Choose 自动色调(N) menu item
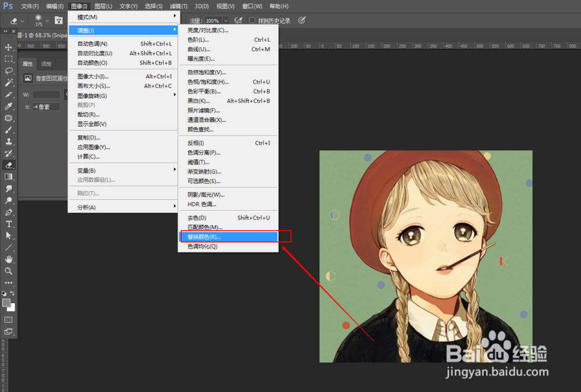The image size is (581, 392). 124,44
